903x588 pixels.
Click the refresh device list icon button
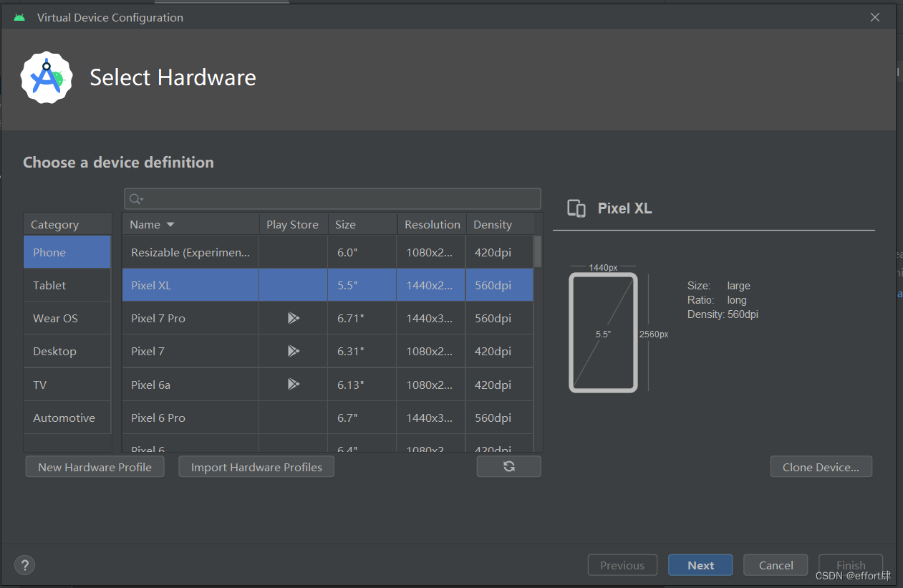point(508,466)
